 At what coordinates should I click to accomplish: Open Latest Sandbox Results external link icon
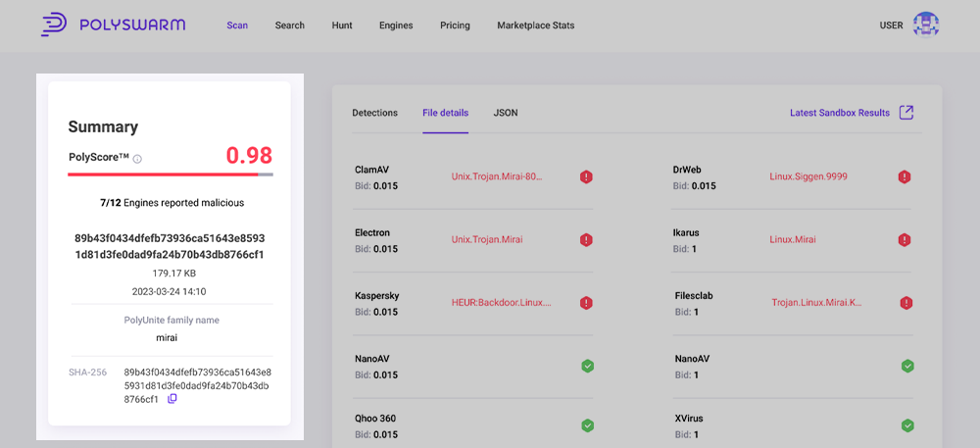click(x=906, y=113)
